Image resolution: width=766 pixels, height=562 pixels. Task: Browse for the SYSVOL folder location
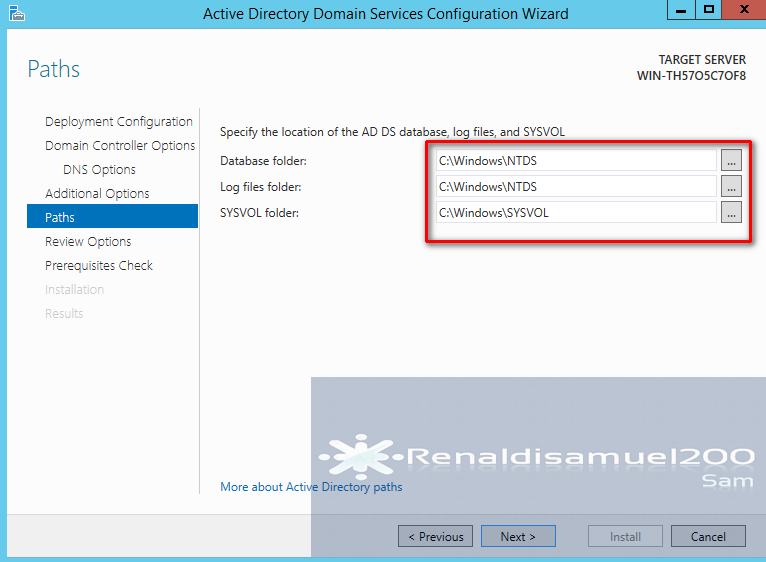pos(731,213)
